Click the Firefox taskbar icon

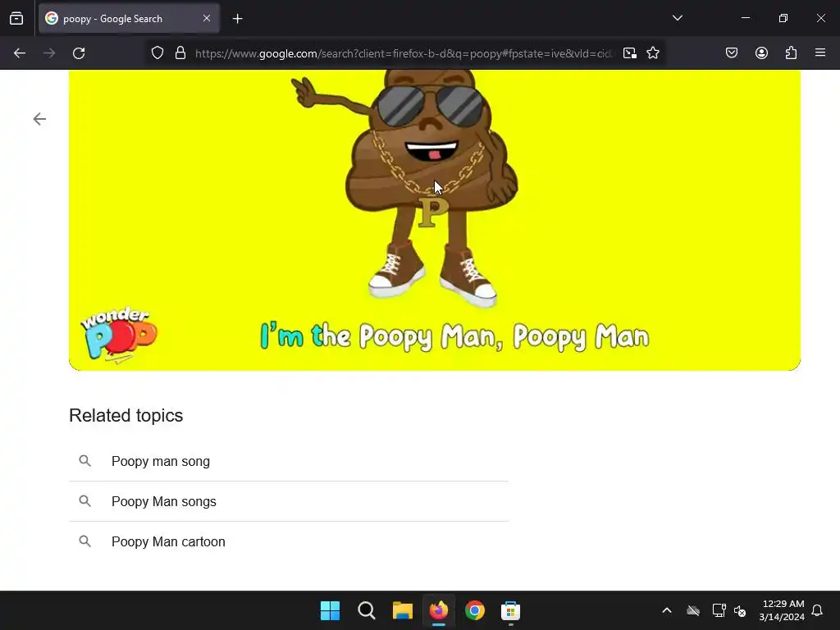(439, 610)
